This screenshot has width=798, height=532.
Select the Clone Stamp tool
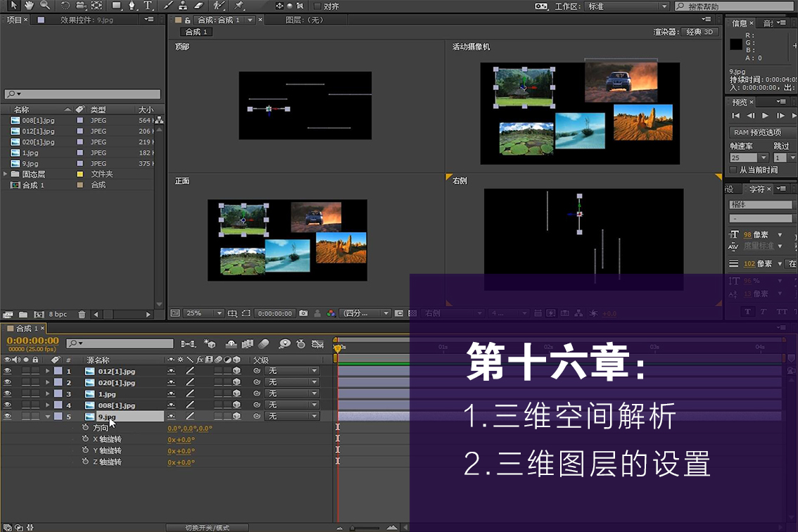click(183, 6)
